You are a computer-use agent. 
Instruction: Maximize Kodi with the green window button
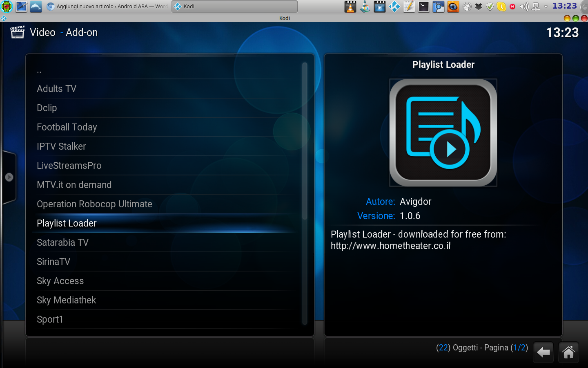pos(576,18)
